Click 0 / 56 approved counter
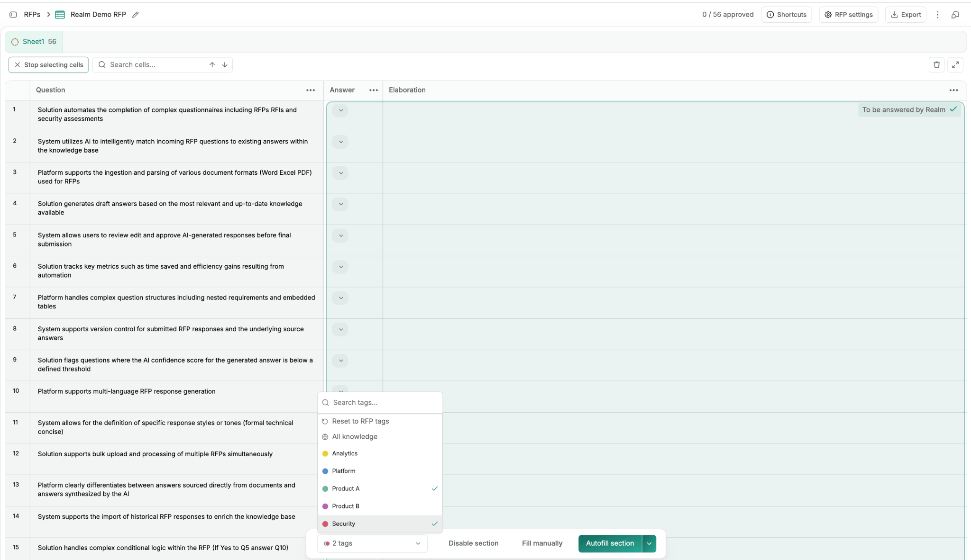971x560 pixels. coord(728,15)
